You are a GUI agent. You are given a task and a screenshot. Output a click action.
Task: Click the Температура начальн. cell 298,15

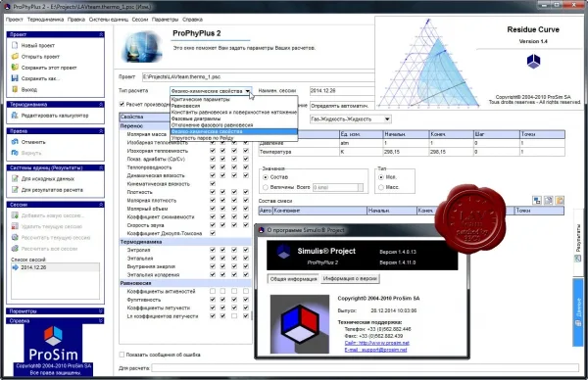point(406,152)
